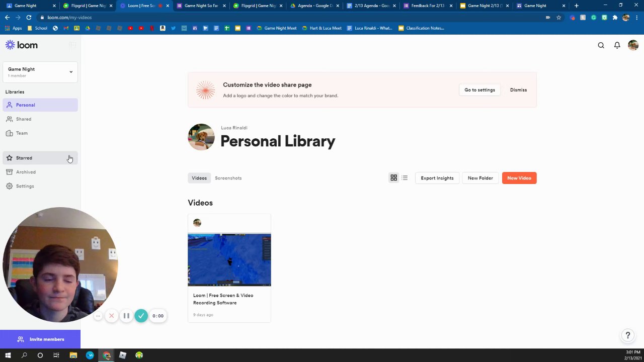Screen dimensions: 644x362
Task: Open the blue game video thumbnail
Action: tap(229, 260)
